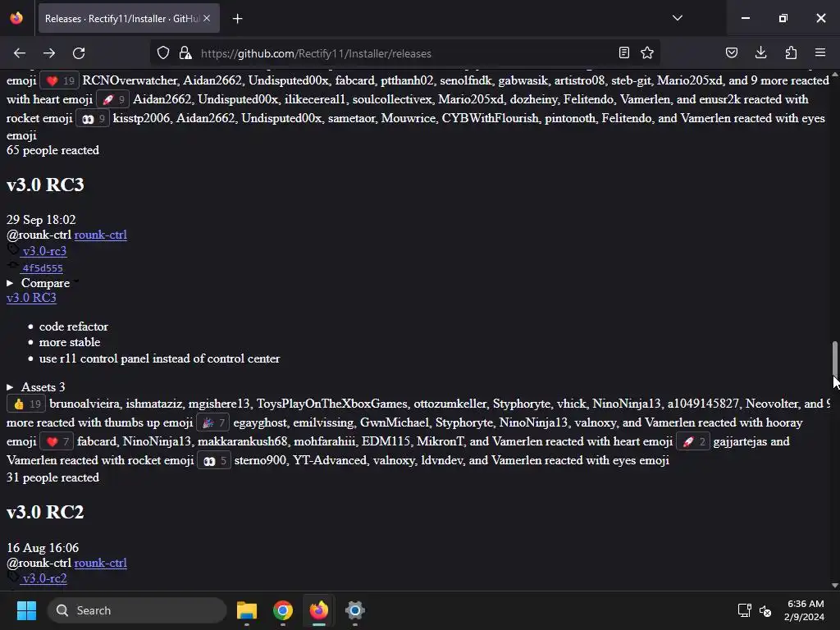Open Settings gear from taskbar
Screen dimensions: 840x630
(x=354, y=610)
